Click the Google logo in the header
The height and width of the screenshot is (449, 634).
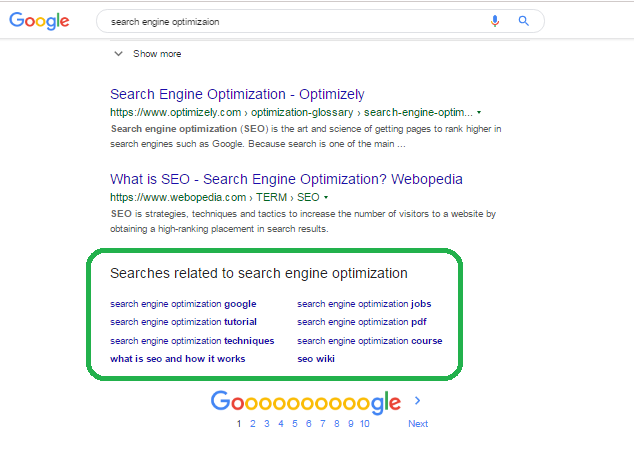(39, 21)
